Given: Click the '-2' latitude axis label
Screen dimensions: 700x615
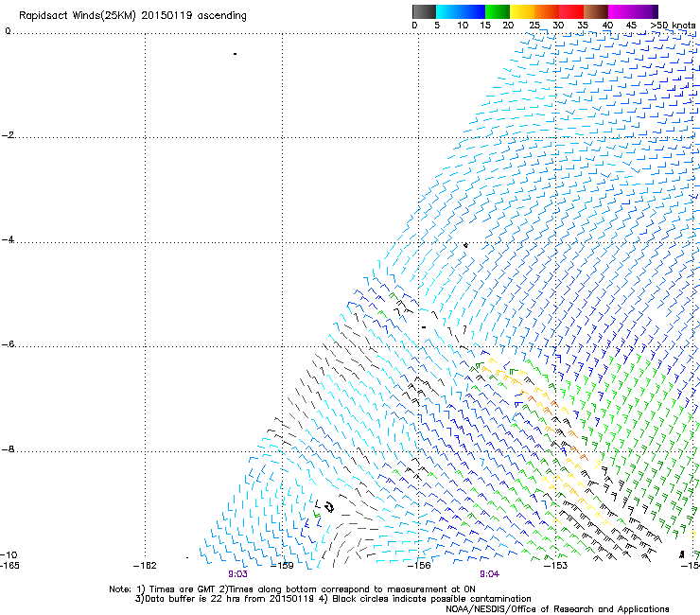Looking at the screenshot, I should (x=8, y=135).
